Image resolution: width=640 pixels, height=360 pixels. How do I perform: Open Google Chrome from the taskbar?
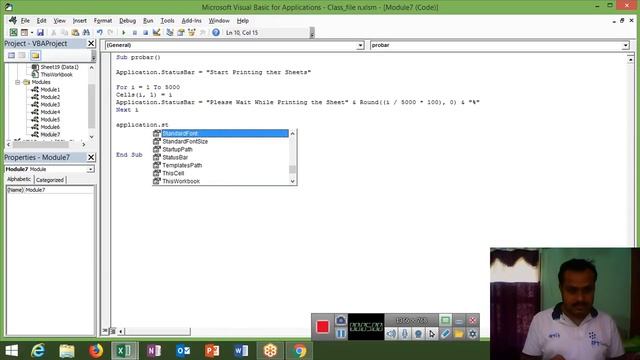[x=299, y=350]
